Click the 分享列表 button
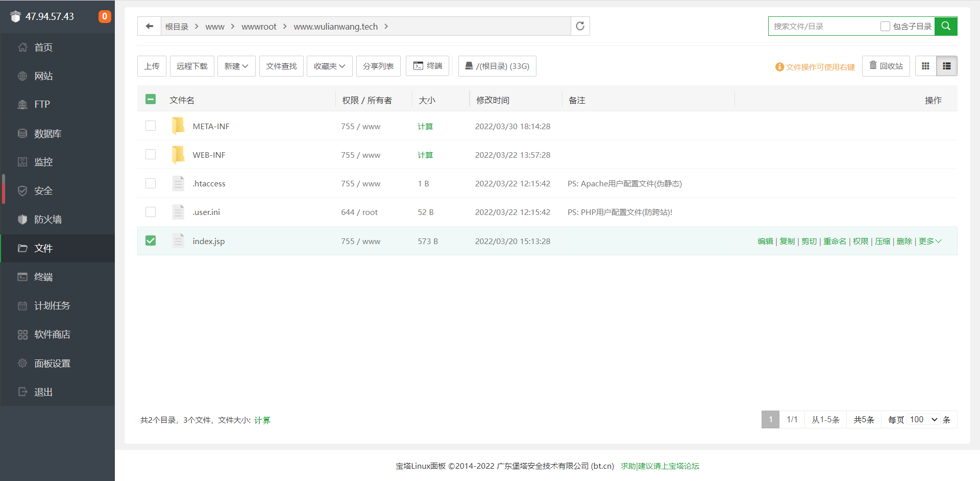Image resolution: width=980 pixels, height=481 pixels. tap(378, 66)
